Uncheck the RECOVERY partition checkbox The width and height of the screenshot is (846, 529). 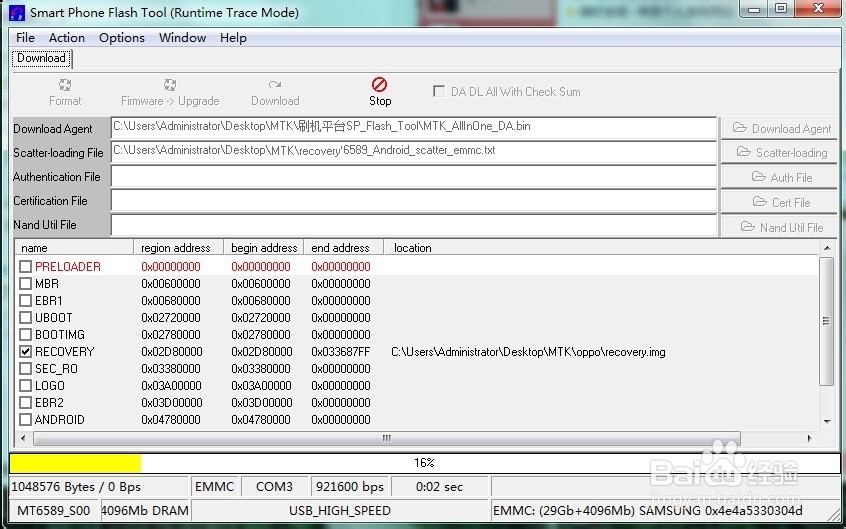click(x=25, y=351)
